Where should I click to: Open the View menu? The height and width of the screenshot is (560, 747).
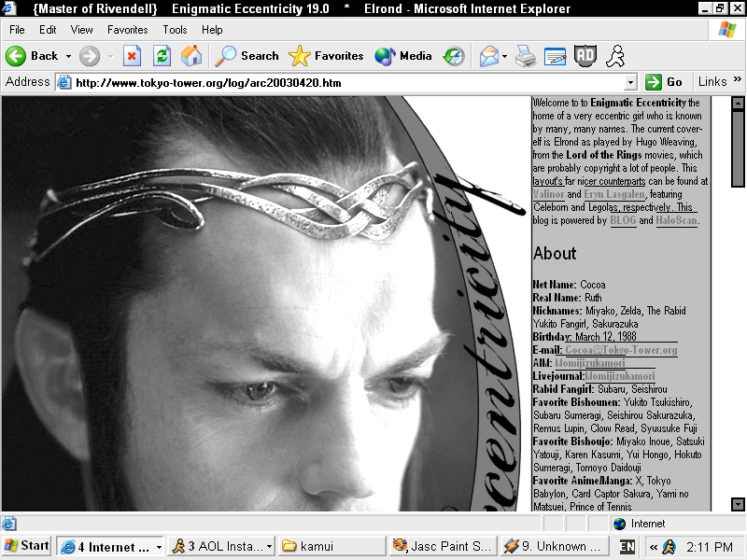pos(82,30)
